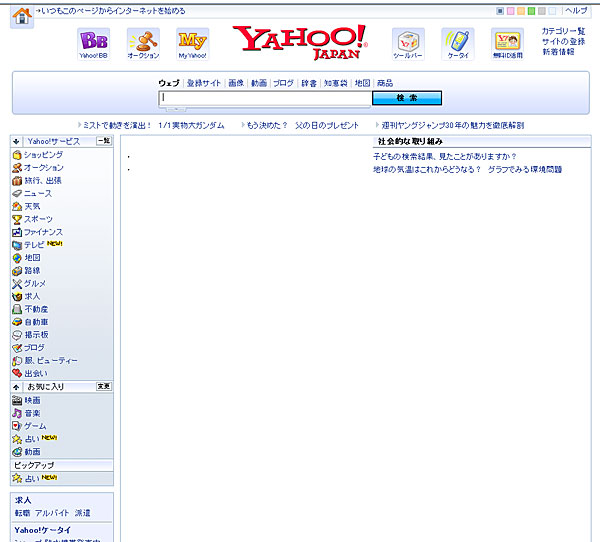This screenshot has height=542, width=600.
Task: Choose the blue theme color swatch
Action: coord(500,11)
